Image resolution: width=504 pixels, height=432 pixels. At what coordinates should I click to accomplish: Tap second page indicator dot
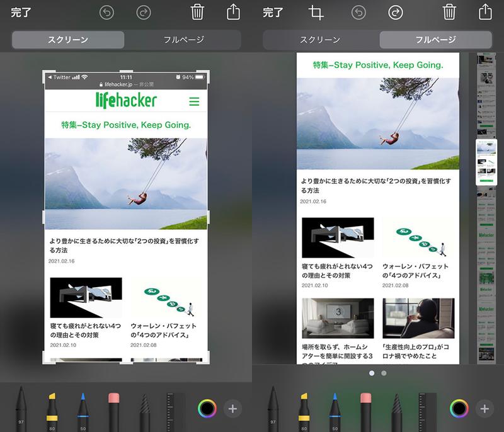coord(384,373)
